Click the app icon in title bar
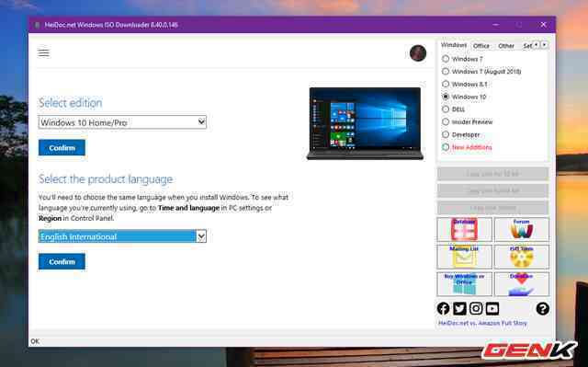This screenshot has height=367, width=588. click(37, 25)
